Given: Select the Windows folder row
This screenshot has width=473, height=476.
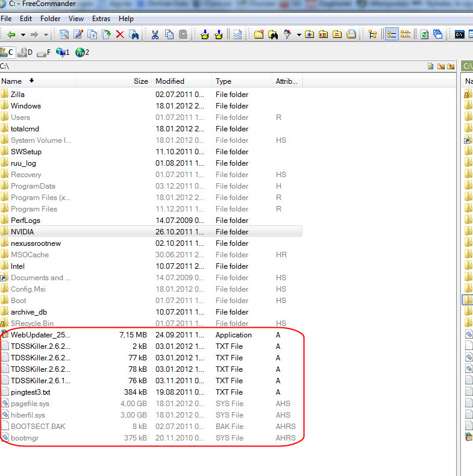Looking at the screenshot, I should 151,106.
